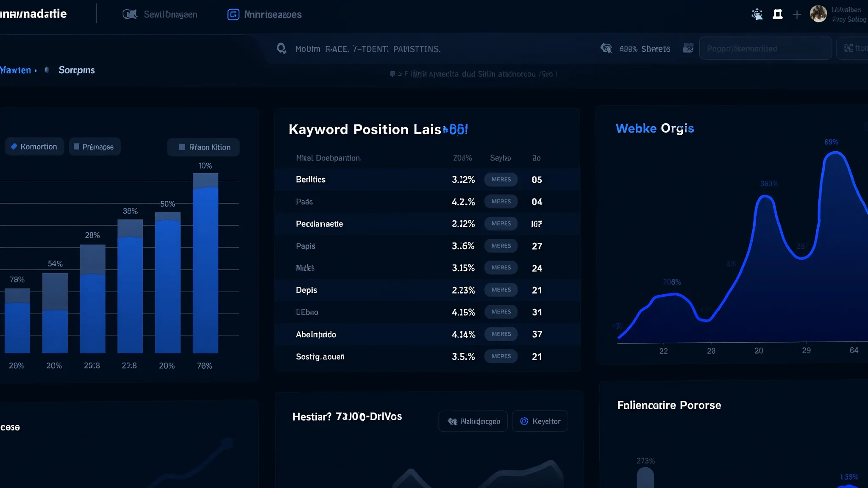868x488 pixels.
Task: Open the user avatar profile
Action: [x=818, y=14]
